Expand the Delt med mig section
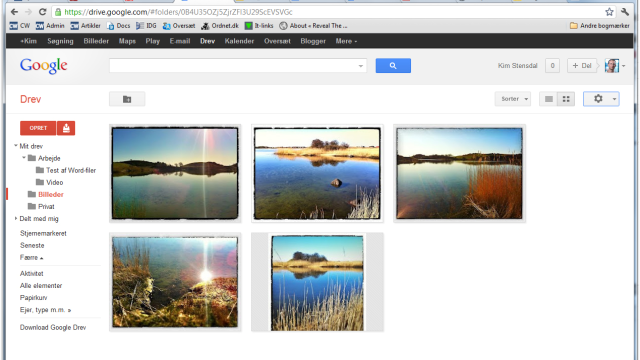Image resolution: width=640 pixels, height=360 pixels. 16,218
